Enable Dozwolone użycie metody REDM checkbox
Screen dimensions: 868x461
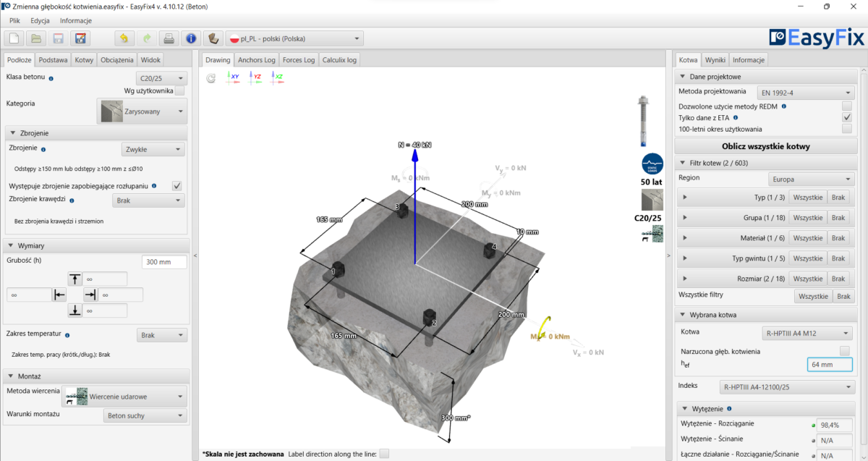pyautogui.click(x=847, y=106)
